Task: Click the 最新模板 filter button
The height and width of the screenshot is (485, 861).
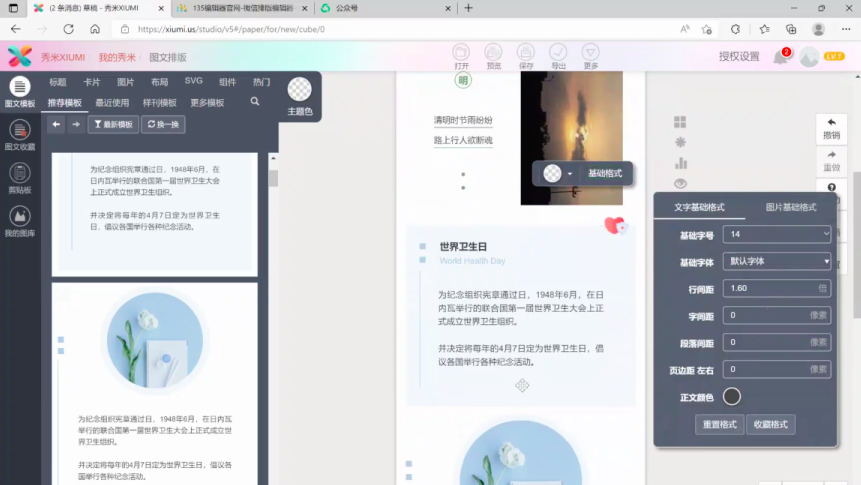Action: [114, 125]
